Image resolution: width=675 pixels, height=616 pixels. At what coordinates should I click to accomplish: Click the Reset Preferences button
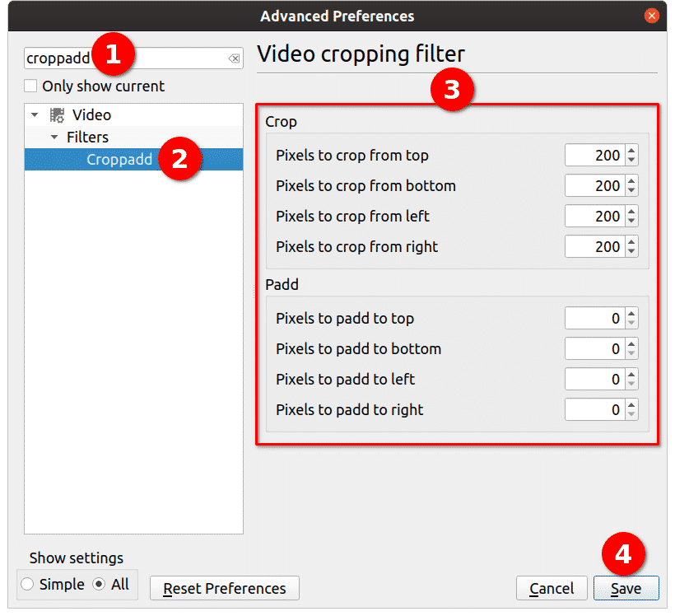tap(225, 588)
